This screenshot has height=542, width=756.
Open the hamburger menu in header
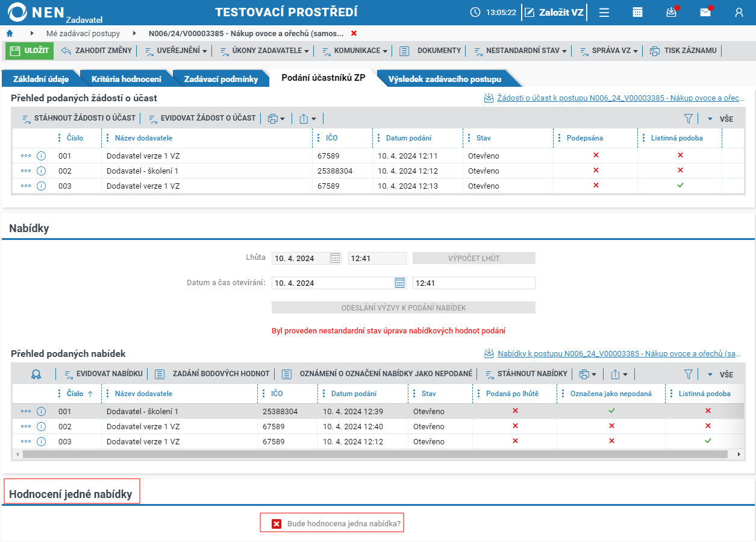pos(604,12)
